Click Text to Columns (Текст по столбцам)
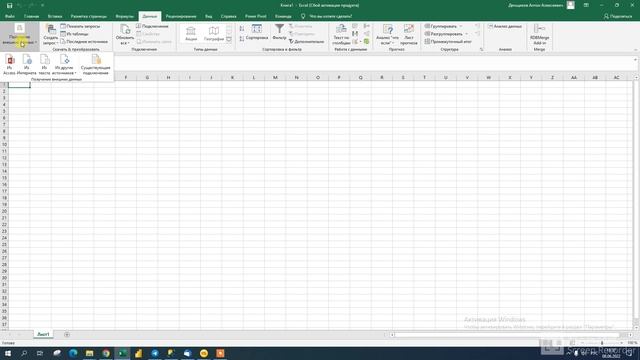The height and width of the screenshot is (360, 640). click(x=341, y=34)
